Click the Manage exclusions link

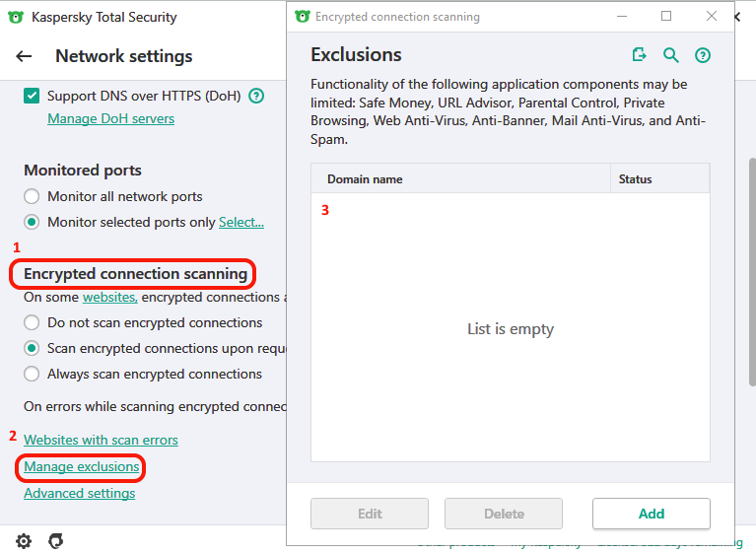pyautogui.click(x=82, y=466)
